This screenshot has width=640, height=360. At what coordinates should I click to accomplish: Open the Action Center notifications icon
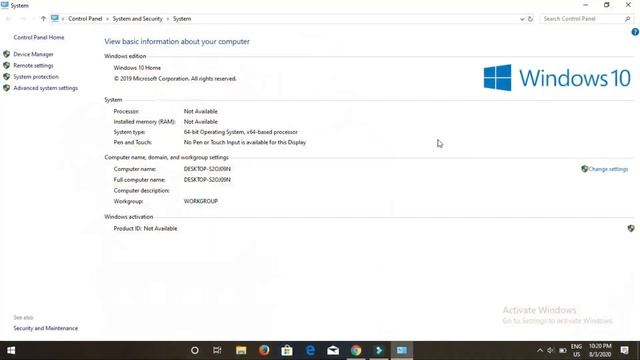point(624,350)
